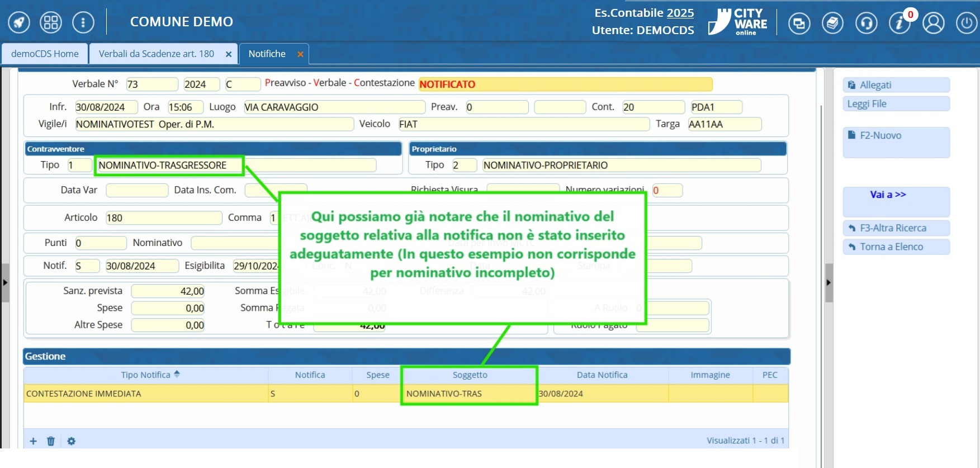The width and height of the screenshot is (980, 468).
Task: Open the three-dot options icon
Action: pos(83,22)
